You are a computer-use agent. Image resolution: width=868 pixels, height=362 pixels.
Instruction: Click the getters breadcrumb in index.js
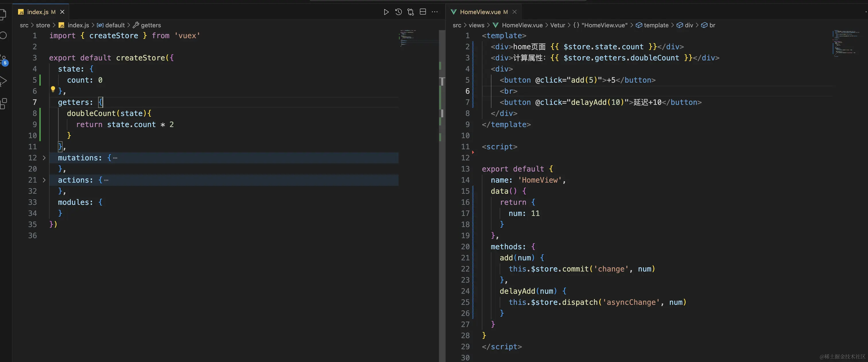[151, 25]
